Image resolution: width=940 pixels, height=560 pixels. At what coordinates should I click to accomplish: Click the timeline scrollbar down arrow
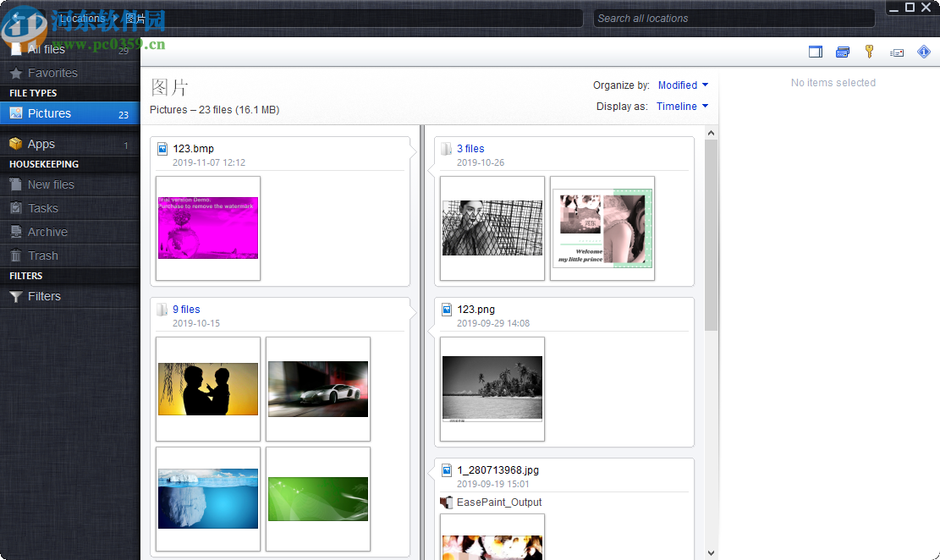(x=711, y=552)
